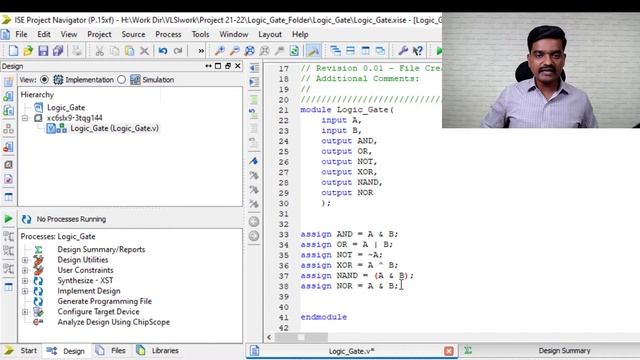Expand the Design Utilities process
The height and width of the screenshot is (360, 640).
click(x=25, y=260)
